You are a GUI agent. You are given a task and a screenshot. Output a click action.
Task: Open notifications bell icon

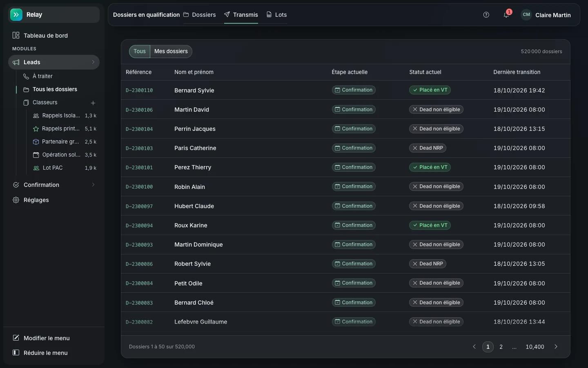(x=506, y=15)
